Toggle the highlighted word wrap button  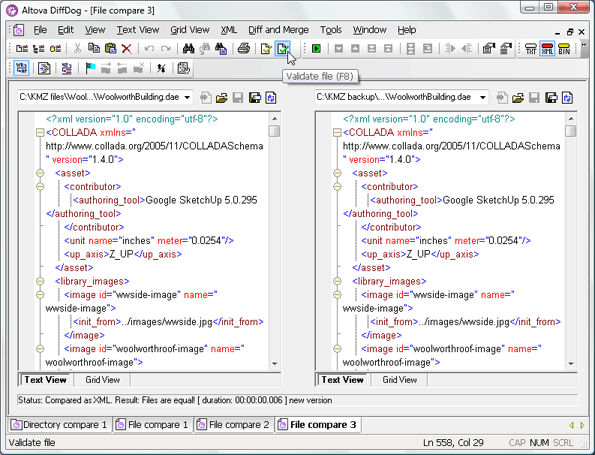pyautogui.click(x=21, y=68)
